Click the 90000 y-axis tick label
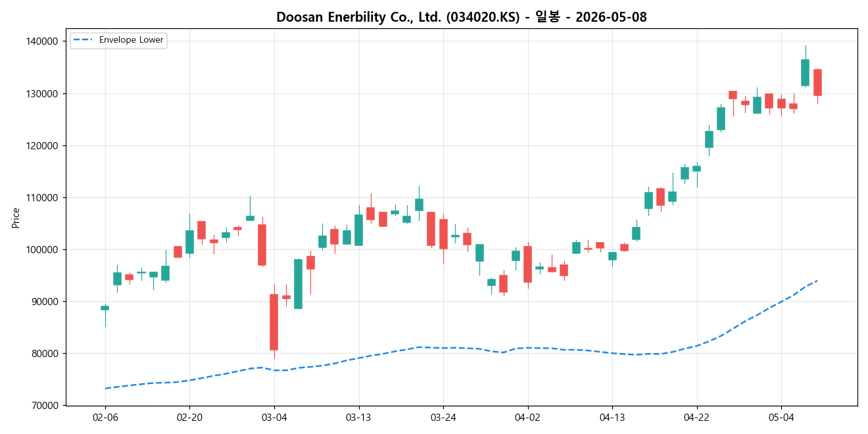This screenshot has width=868, height=434. click(44, 301)
